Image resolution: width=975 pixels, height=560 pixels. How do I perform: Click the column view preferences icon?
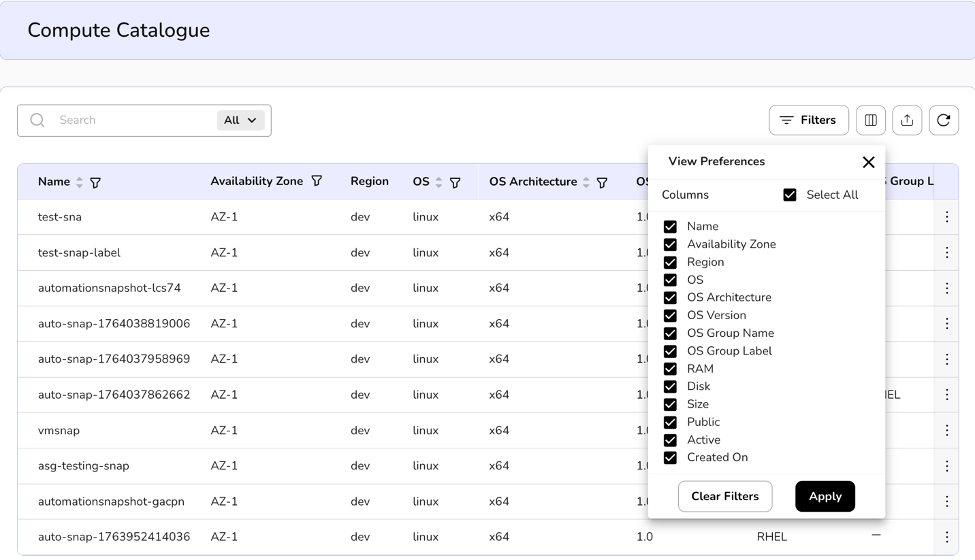tap(870, 120)
